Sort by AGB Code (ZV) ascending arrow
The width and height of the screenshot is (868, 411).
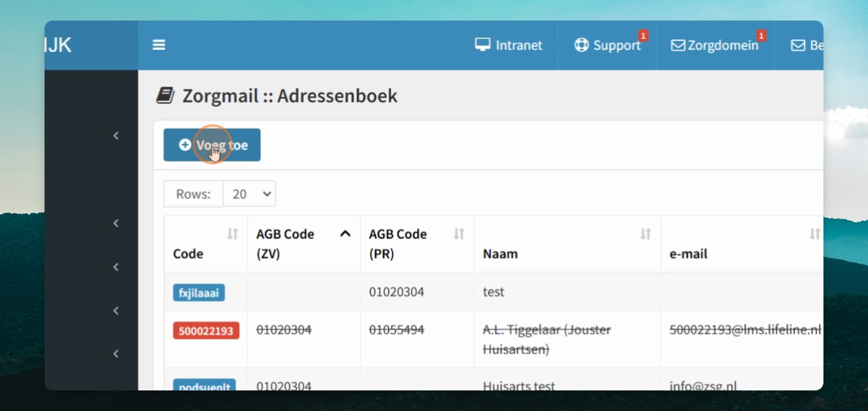345,233
